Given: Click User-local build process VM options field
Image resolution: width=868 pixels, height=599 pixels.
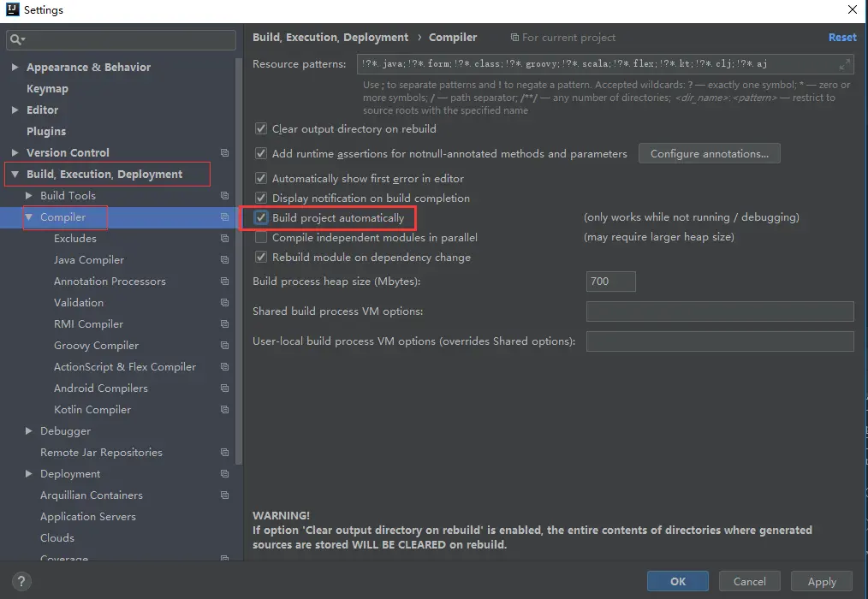Looking at the screenshot, I should click(720, 341).
